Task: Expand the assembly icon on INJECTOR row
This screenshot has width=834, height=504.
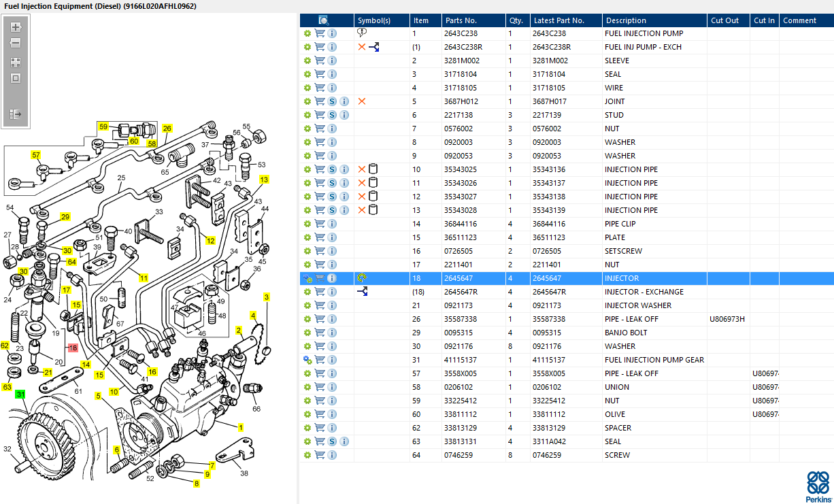Action: coord(307,278)
